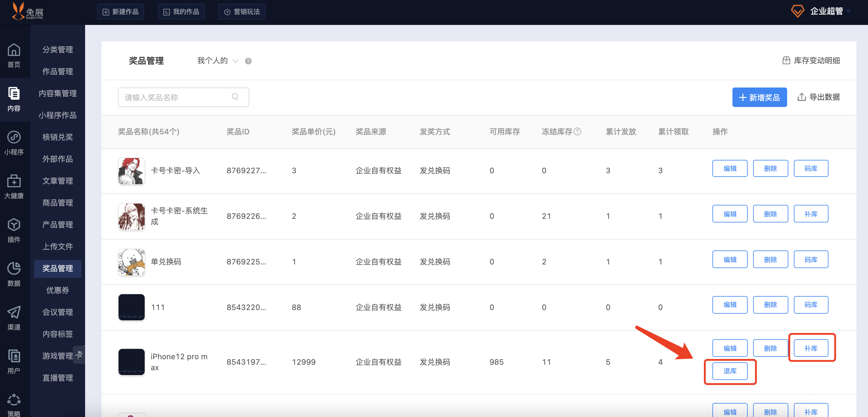Click the 冻结库存 help question icon

coord(577,132)
